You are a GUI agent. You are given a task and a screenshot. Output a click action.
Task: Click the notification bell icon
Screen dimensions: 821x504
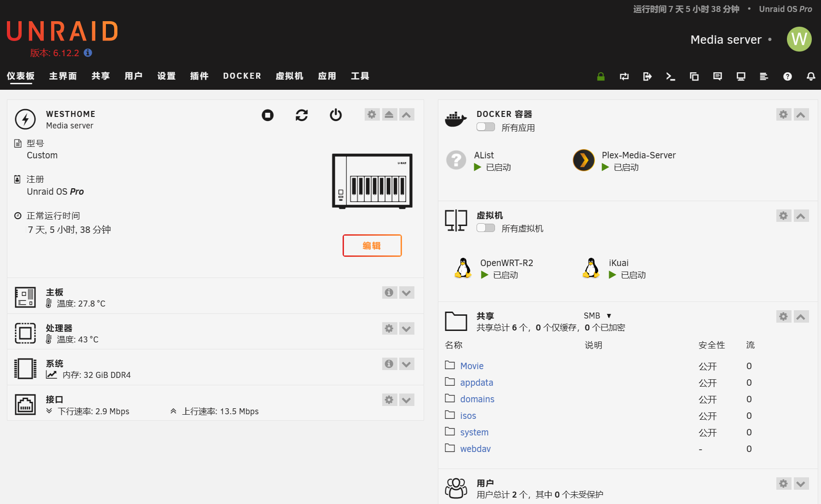click(811, 76)
